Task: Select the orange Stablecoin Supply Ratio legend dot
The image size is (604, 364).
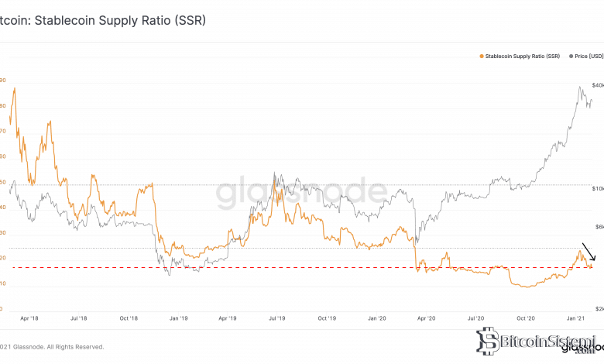Action: click(x=482, y=57)
